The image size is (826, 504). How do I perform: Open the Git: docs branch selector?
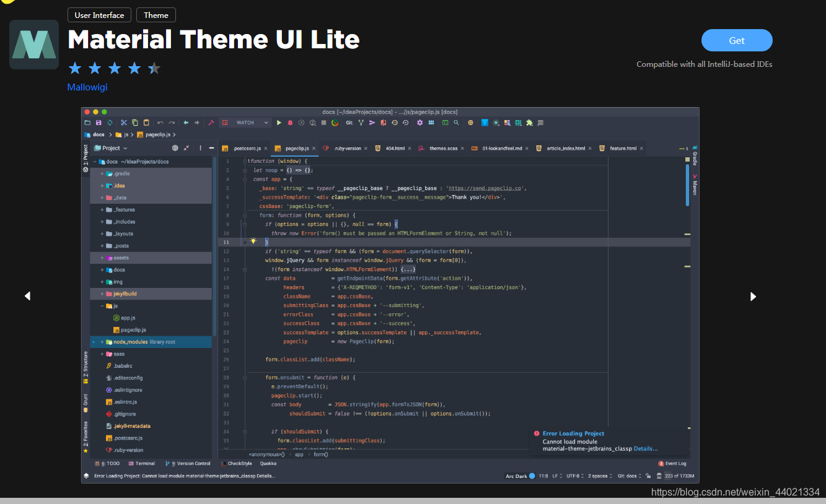[x=630, y=476]
